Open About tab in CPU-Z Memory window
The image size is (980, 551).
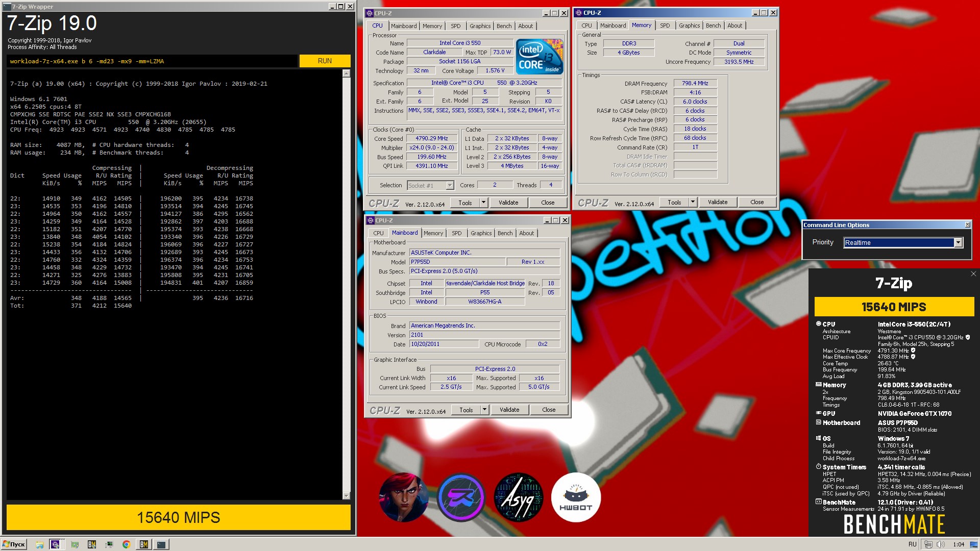point(734,26)
